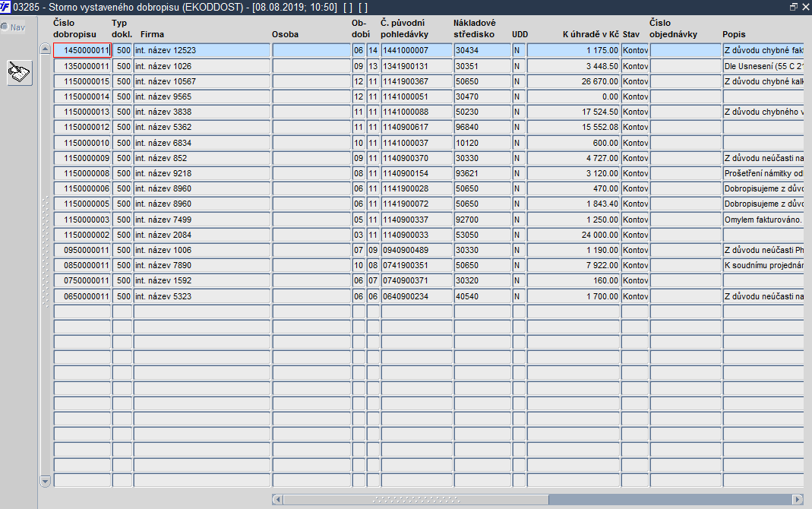Click firm cell 'int. název 10567'
The image size is (812, 509).
click(x=202, y=81)
